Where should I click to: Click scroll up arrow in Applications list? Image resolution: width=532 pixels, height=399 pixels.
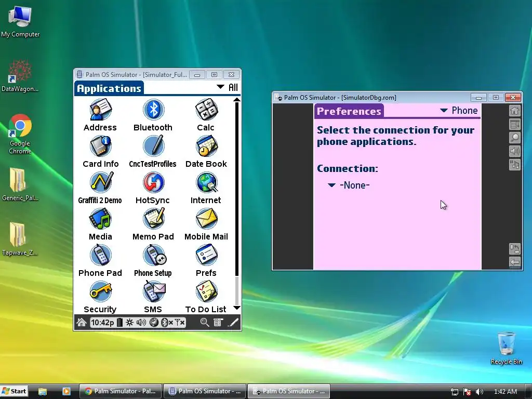[237, 100]
